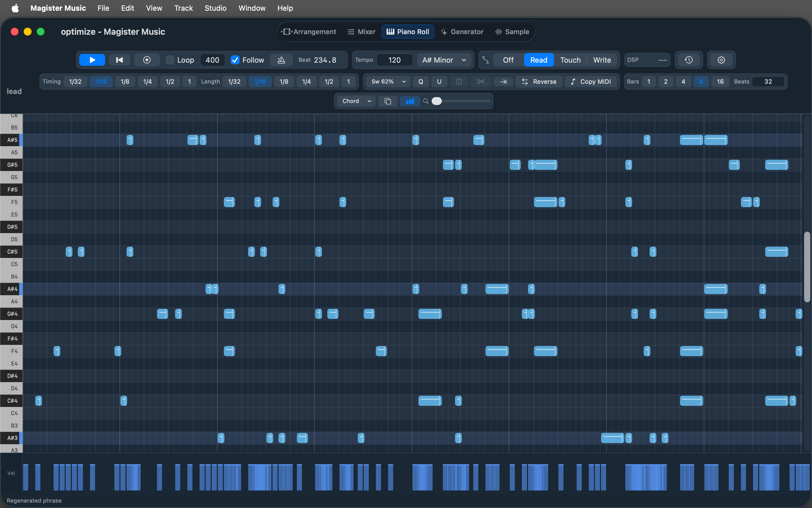Set note Length to 1/4
Screen dimensions: 812x508
pyautogui.click(x=306, y=82)
